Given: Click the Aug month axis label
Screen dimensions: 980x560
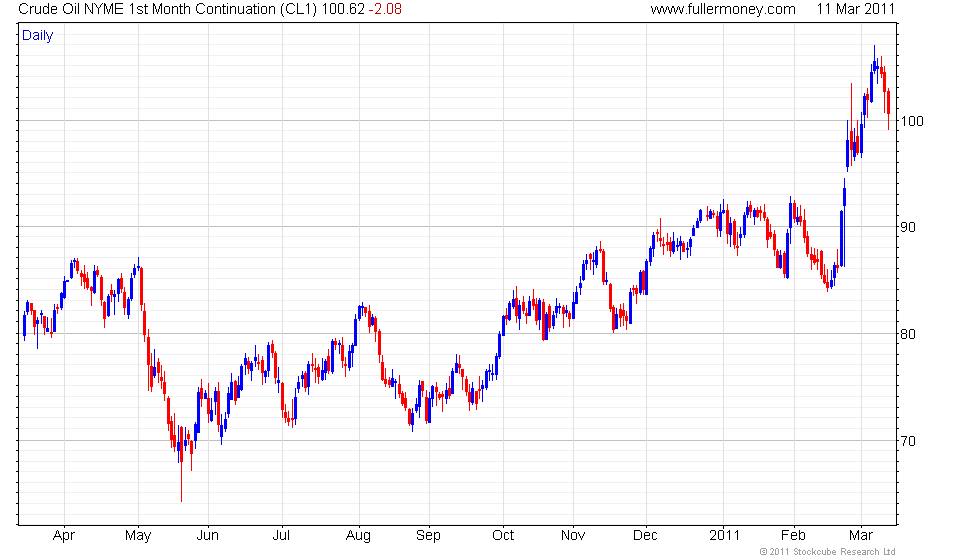Looking at the screenshot, I should click(x=358, y=536).
